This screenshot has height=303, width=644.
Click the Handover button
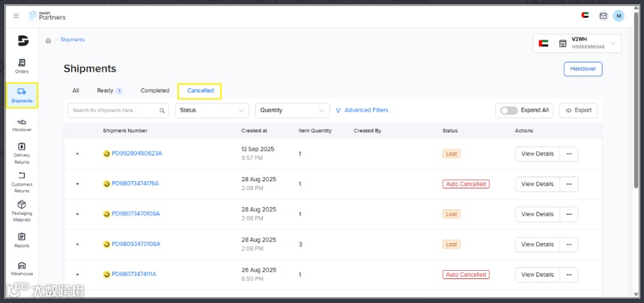[x=583, y=69]
